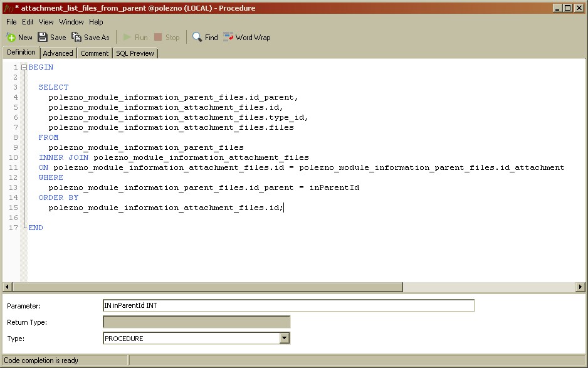
Task: Open the View menu
Action: click(46, 22)
